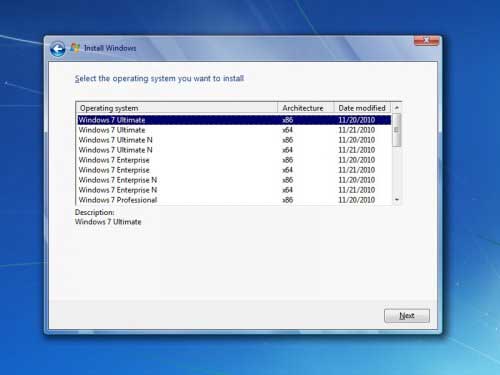Close the Install Windows dialog

[x=426, y=41]
